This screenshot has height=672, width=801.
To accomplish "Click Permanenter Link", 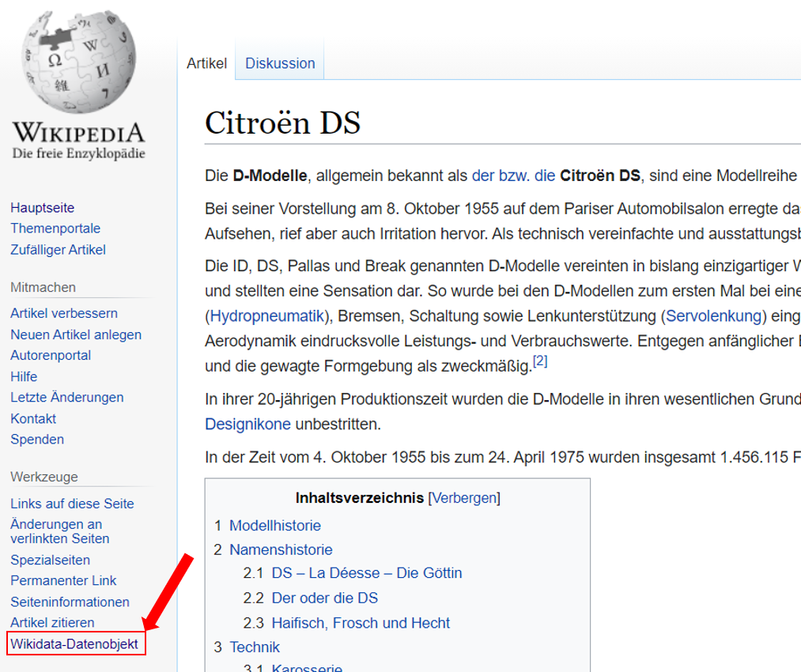I will 63,580.
